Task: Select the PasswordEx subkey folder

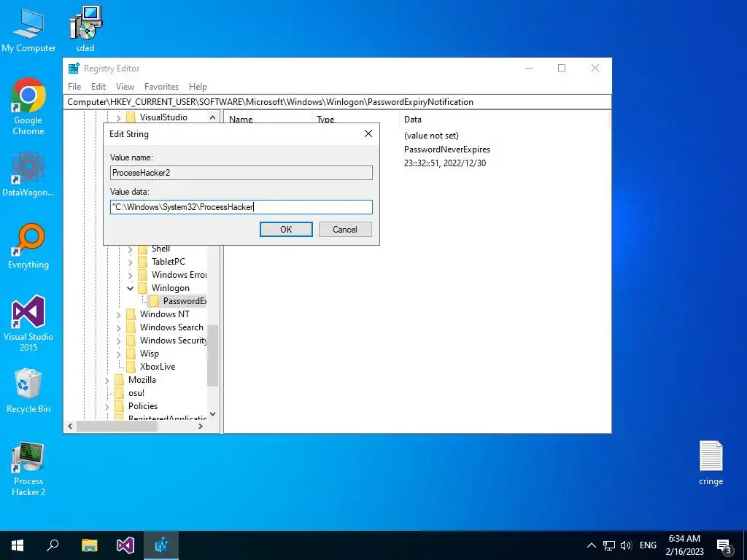Action: click(x=177, y=301)
